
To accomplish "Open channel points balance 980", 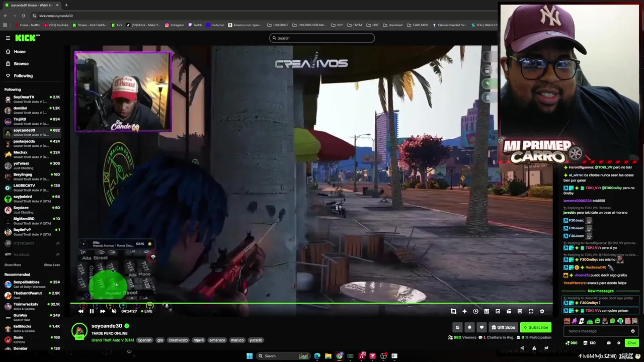I will 572,343.
